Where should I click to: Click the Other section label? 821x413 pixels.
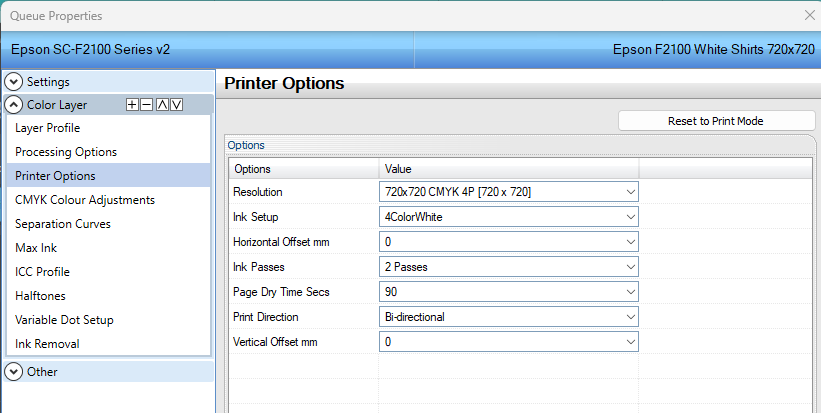(x=42, y=372)
